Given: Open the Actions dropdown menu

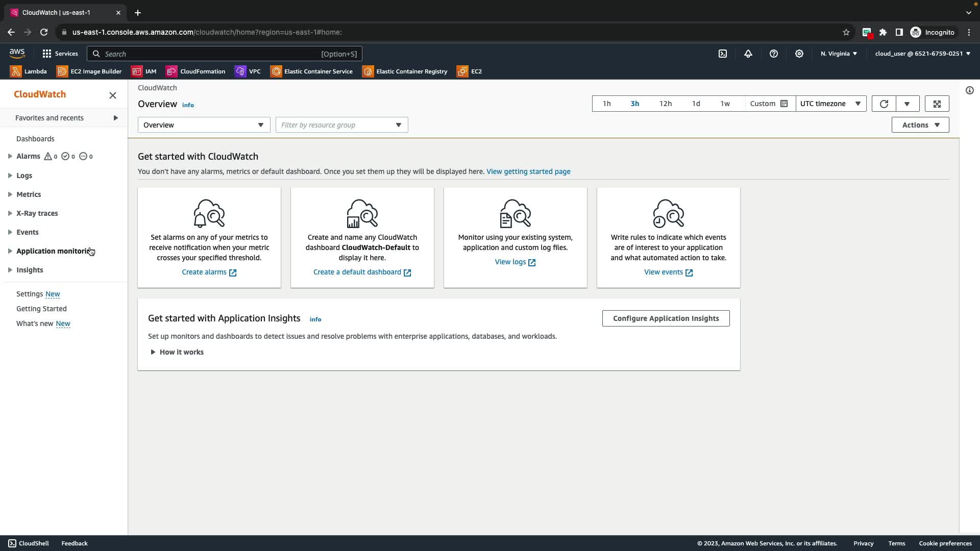Looking at the screenshot, I should tap(920, 125).
